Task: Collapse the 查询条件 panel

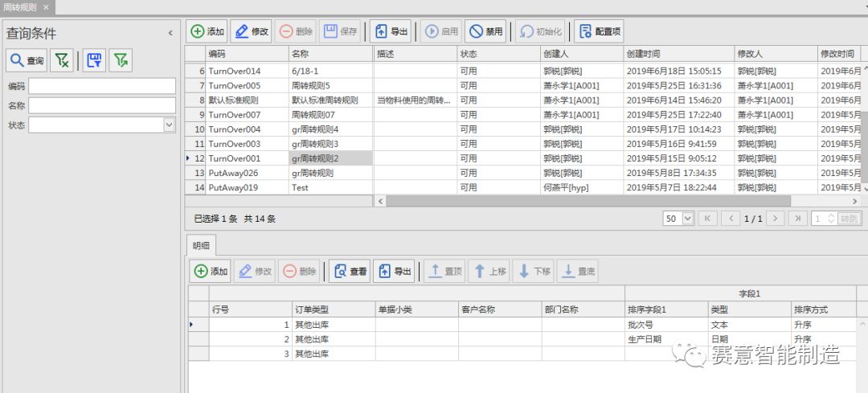Action: click(170, 33)
